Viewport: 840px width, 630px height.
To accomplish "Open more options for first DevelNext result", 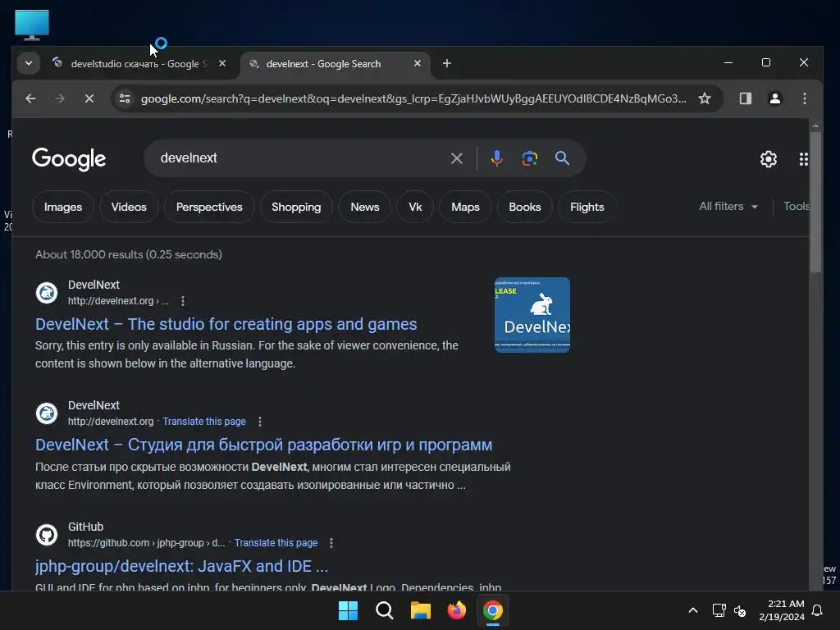I will coord(183,301).
